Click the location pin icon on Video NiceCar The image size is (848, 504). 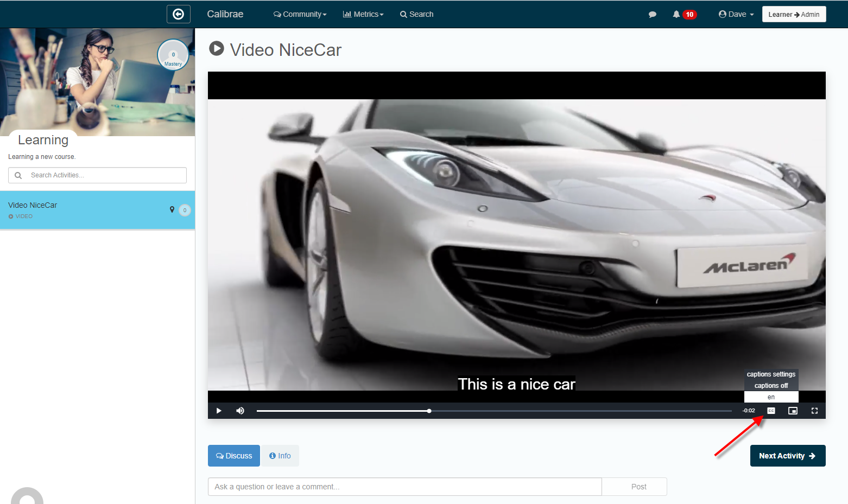[x=172, y=209]
